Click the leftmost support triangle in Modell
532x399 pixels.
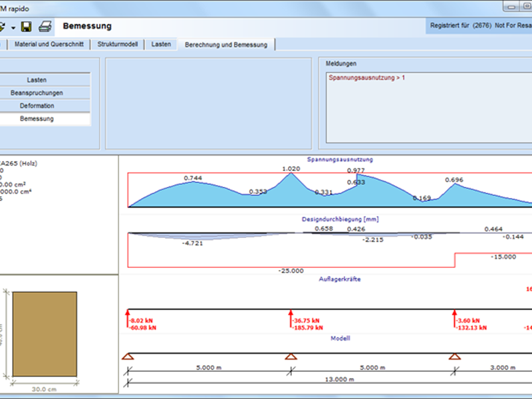[x=128, y=357]
